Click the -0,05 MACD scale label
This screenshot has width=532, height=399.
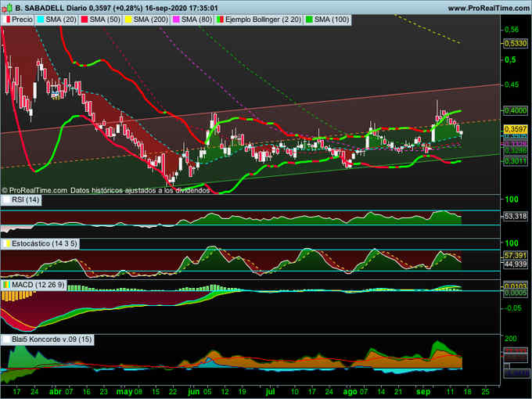512,308
